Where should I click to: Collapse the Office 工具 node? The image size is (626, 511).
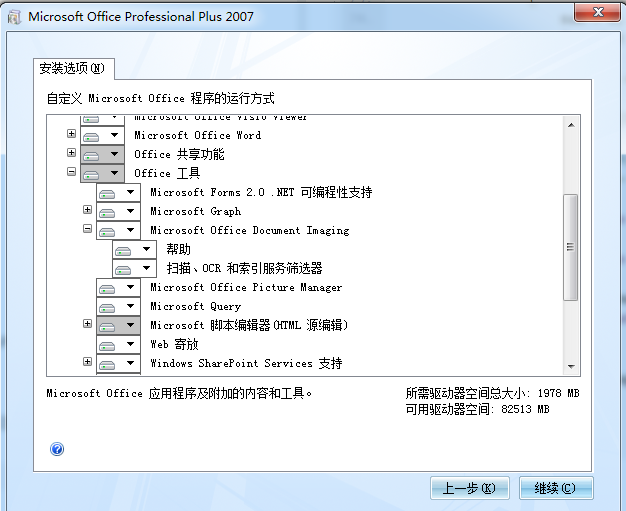coord(71,172)
